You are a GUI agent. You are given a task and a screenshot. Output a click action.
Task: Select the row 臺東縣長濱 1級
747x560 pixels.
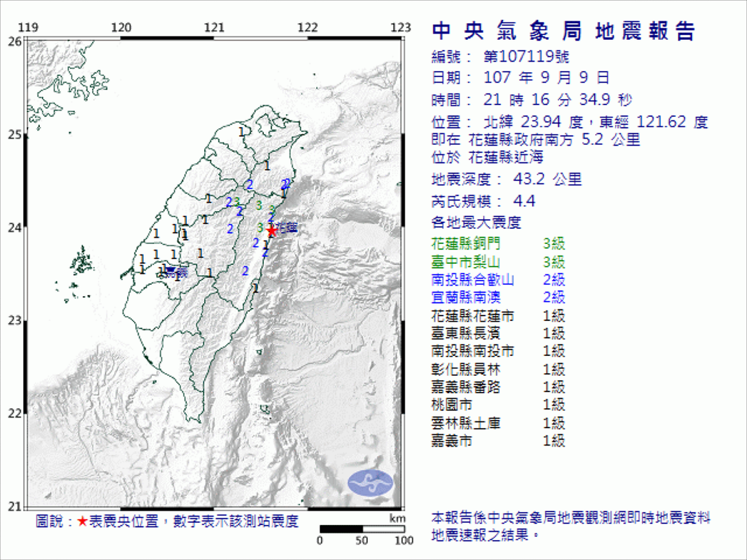pos(498,333)
